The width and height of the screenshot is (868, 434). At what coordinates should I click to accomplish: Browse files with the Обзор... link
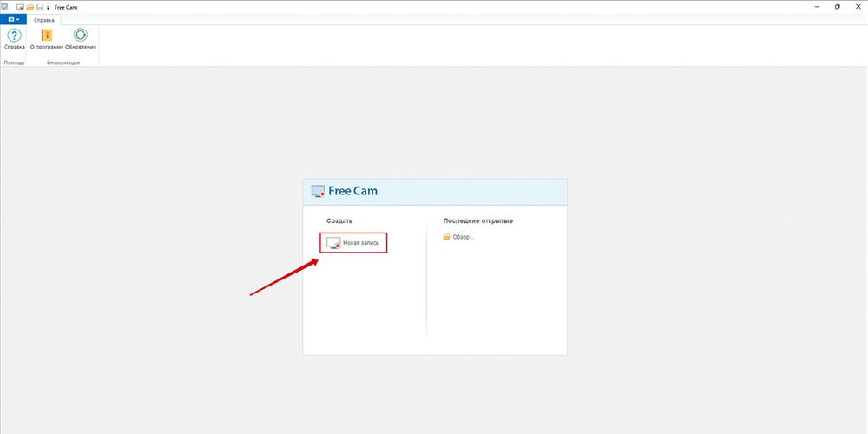(x=464, y=237)
